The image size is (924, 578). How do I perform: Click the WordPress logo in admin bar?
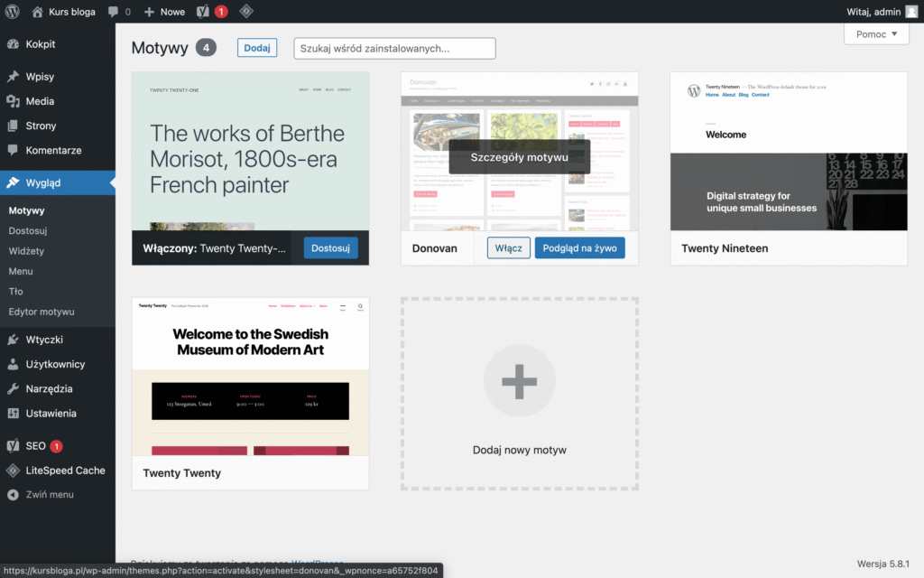point(13,12)
